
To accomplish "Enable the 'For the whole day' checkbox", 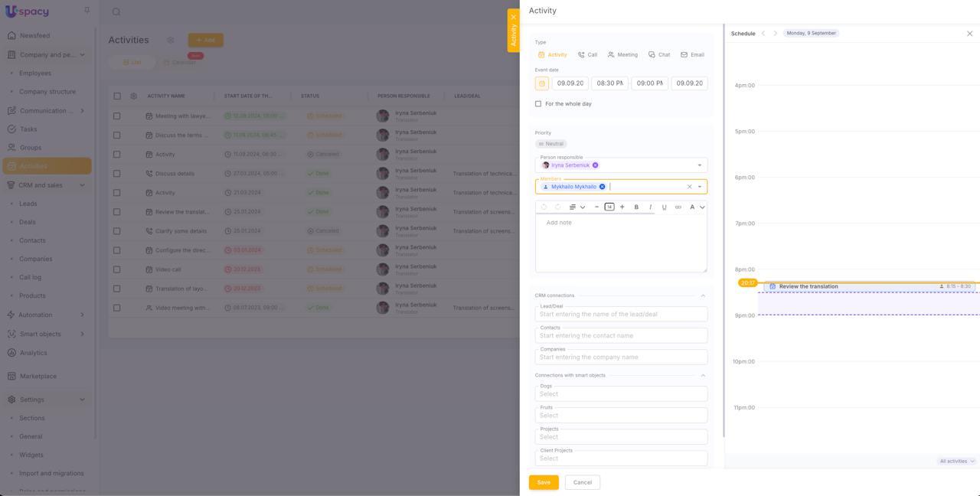I will [538, 104].
